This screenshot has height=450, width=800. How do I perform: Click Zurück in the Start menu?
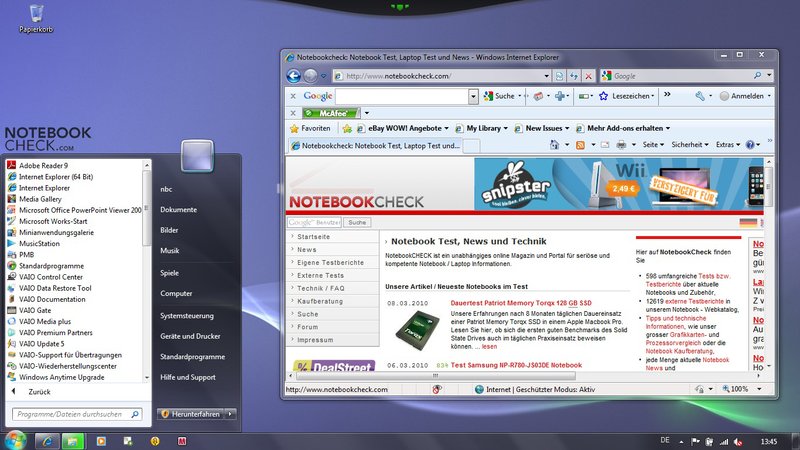(39, 392)
